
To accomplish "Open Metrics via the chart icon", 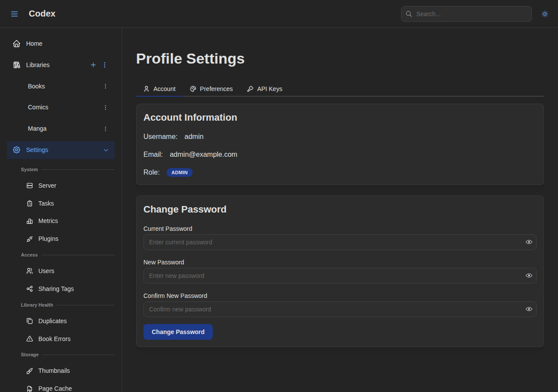I will tap(29, 221).
